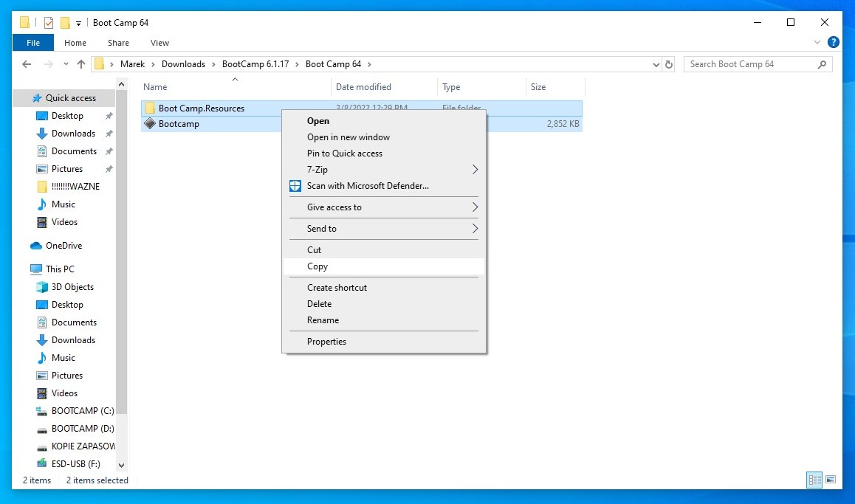This screenshot has width=855, height=504.
Task: Open the Help question mark icon
Action: click(x=833, y=42)
